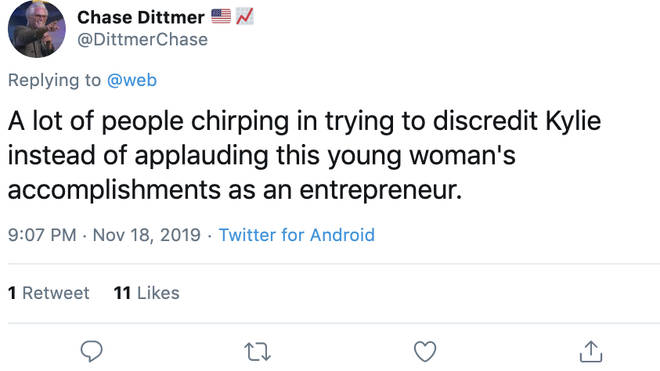Click the reply speech bubble icon
Viewport: 660px width, 371px height.
click(x=91, y=351)
